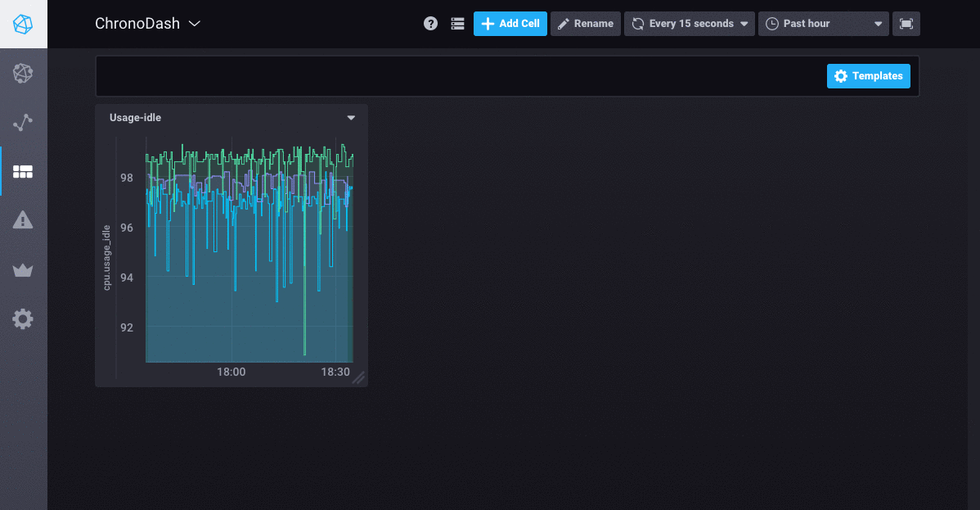This screenshot has width=980, height=510.
Task: Click the Chronograf logo in the sidebar
Action: click(23, 24)
